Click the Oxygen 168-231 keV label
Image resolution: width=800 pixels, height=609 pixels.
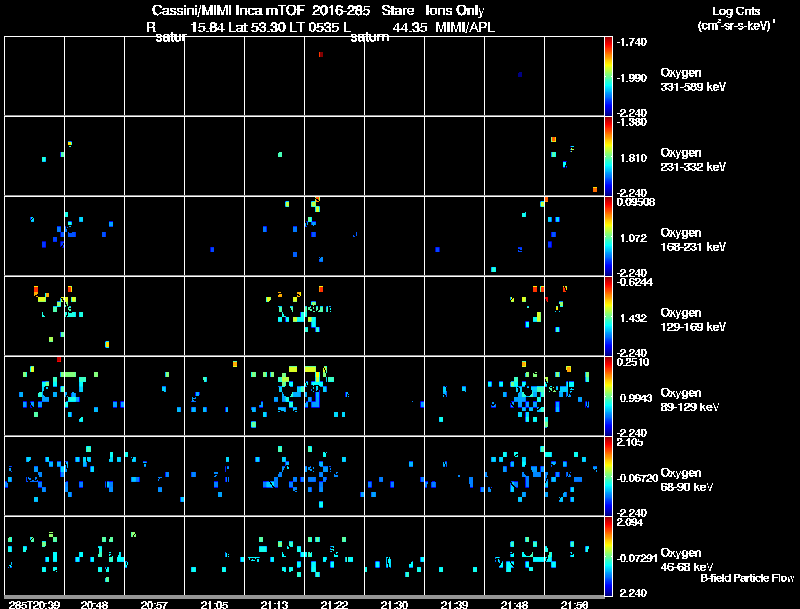pos(693,240)
